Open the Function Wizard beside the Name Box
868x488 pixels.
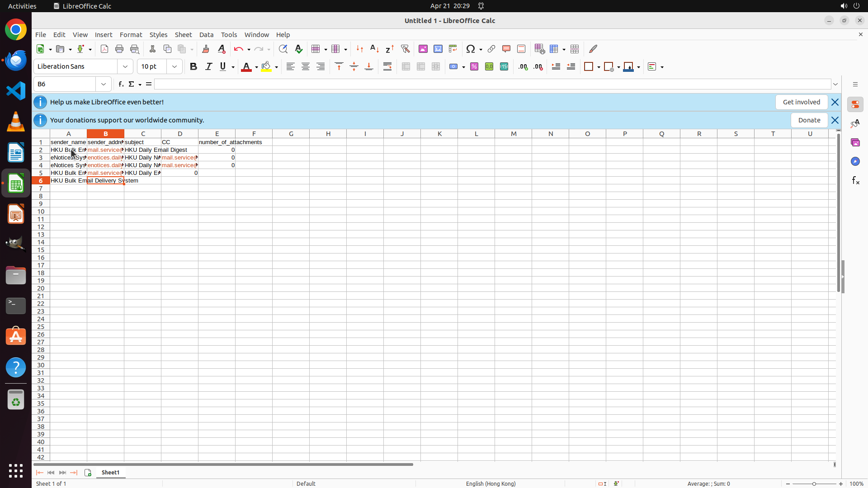click(121, 84)
